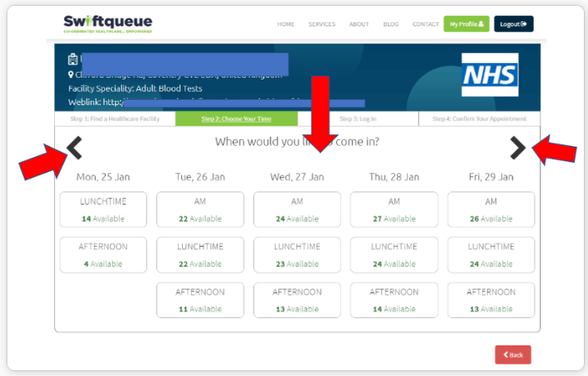Choose Friday AM slot with 26 available
588x376 pixels.
tap(491, 210)
